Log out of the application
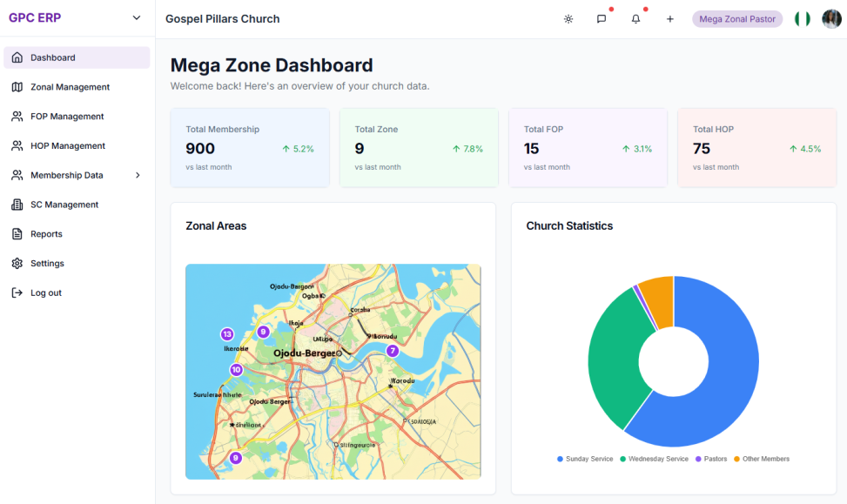 pyautogui.click(x=45, y=293)
